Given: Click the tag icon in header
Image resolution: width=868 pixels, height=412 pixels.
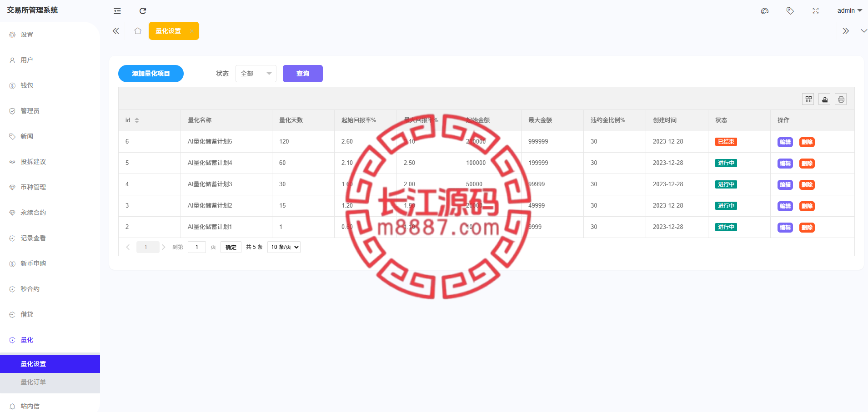Looking at the screenshot, I should click(x=790, y=11).
